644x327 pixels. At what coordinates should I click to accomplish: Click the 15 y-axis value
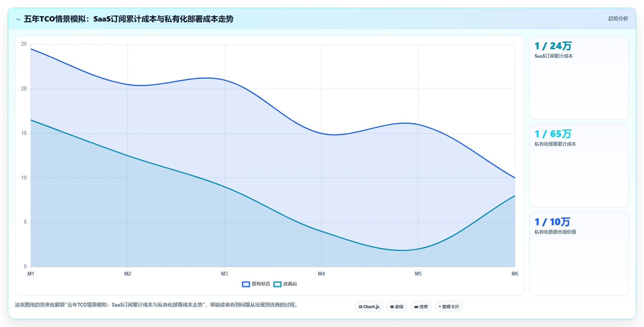coord(24,133)
